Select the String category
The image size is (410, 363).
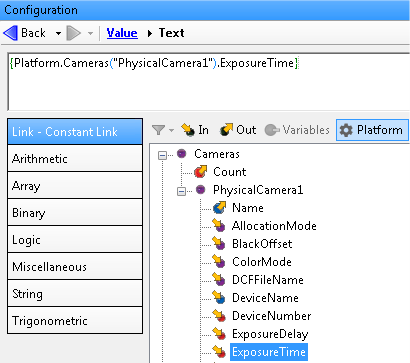[75, 293]
